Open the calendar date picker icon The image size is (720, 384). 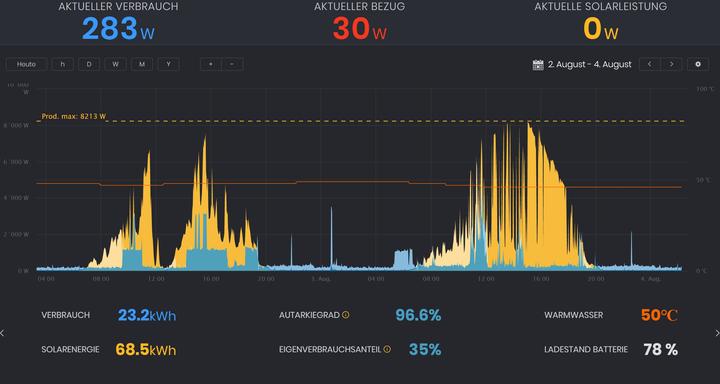pos(538,65)
